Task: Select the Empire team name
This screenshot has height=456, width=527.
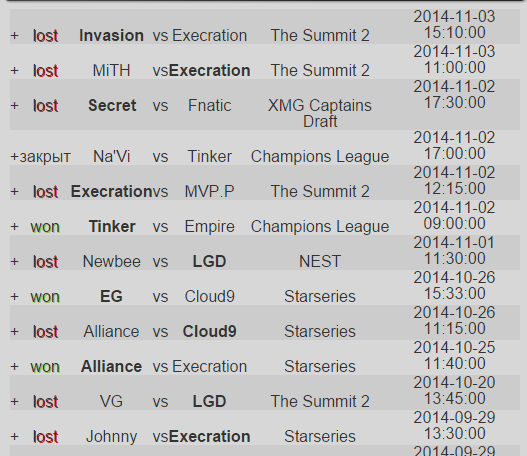Action: click(209, 226)
